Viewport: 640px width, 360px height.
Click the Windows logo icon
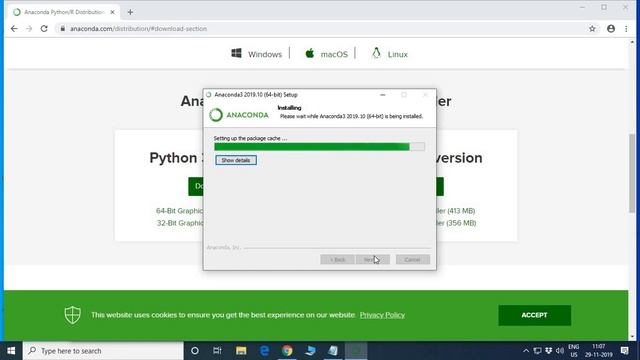[x=236, y=53]
